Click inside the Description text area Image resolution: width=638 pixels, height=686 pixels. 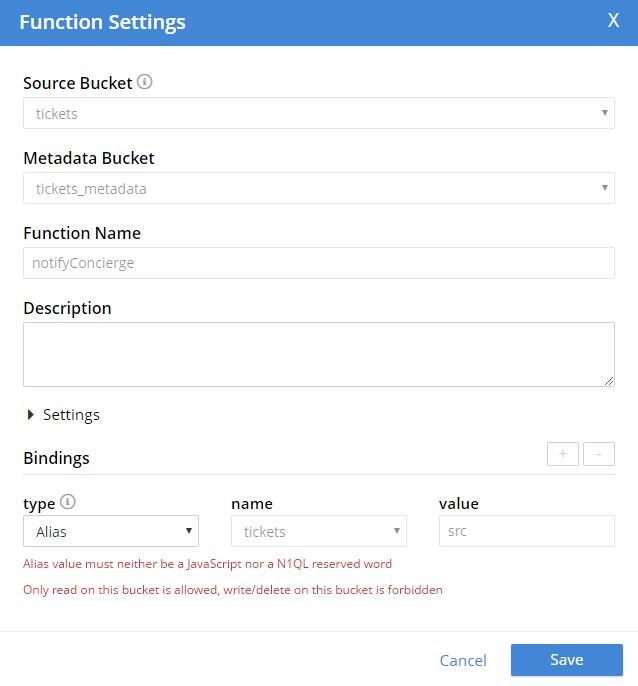pyautogui.click(x=319, y=354)
